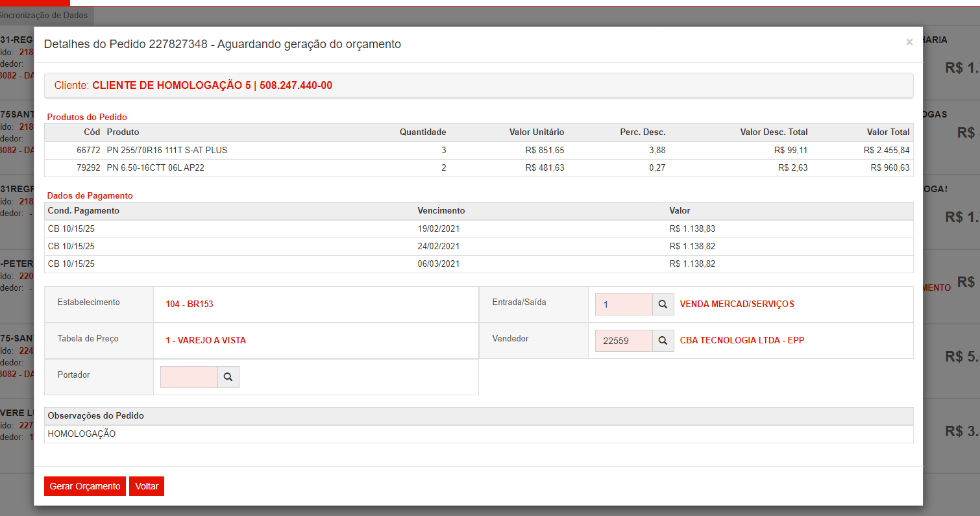
Task: Click the Valor Unitário column header
Action: point(537,132)
